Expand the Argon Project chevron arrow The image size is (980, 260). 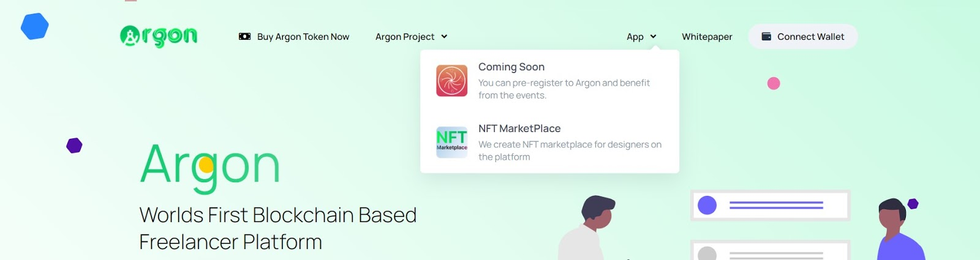(444, 37)
